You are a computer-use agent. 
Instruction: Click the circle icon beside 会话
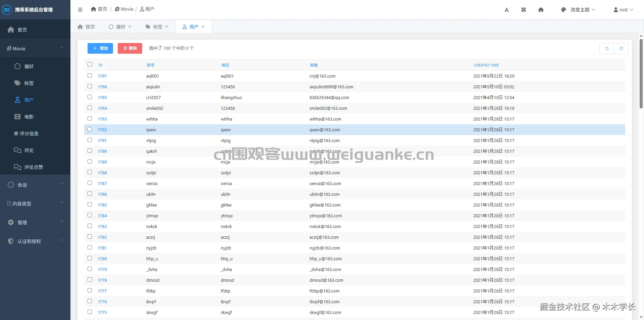tap(11, 185)
